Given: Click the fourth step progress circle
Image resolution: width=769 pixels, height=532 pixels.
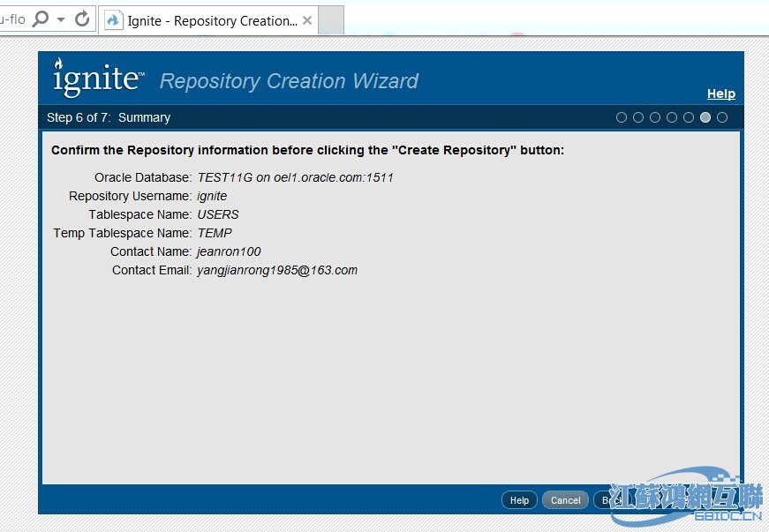Looking at the screenshot, I should (x=672, y=117).
